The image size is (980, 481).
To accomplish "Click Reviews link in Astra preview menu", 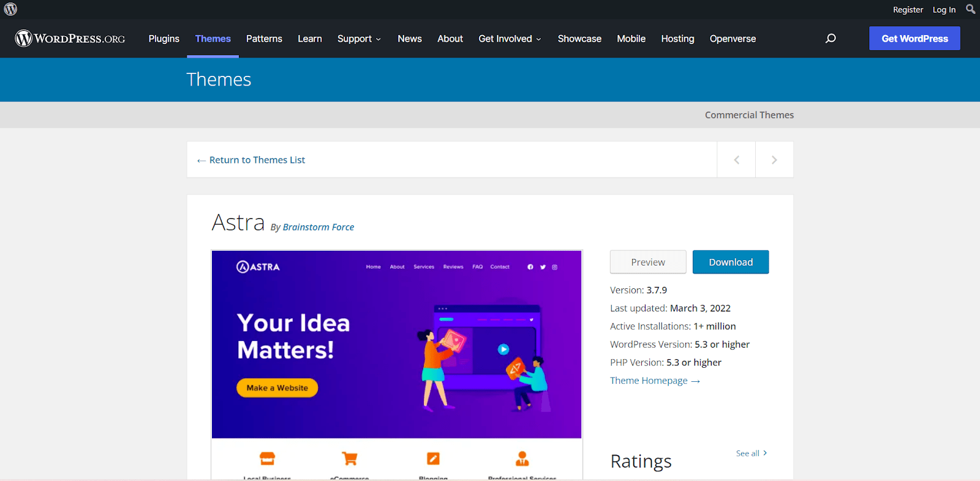I will pyautogui.click(x=453, y=267).
